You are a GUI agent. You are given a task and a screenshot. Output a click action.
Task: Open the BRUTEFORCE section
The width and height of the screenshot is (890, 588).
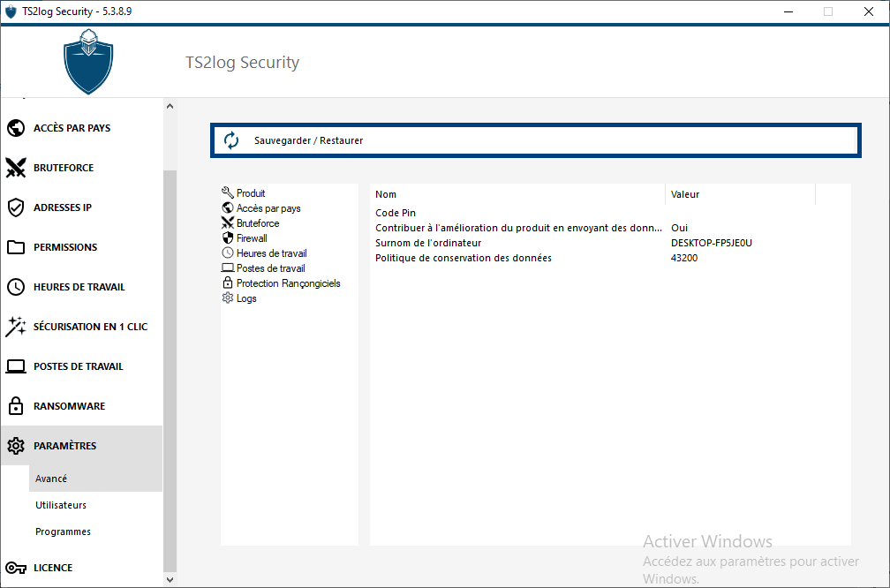(82, 168)
